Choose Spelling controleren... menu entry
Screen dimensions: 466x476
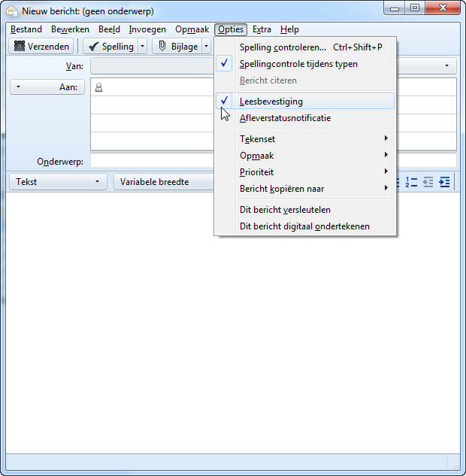tap(305, 47)
